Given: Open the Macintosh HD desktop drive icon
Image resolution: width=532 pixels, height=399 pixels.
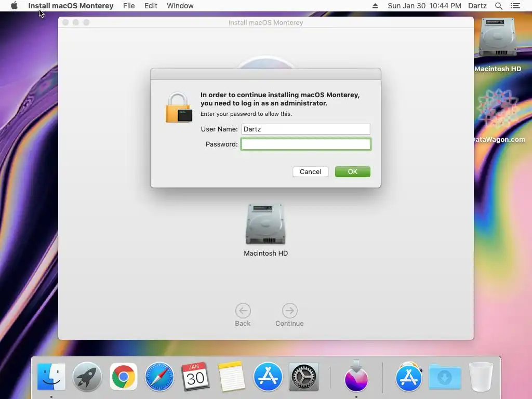Looking at the screenshot, I should (498, 37).
